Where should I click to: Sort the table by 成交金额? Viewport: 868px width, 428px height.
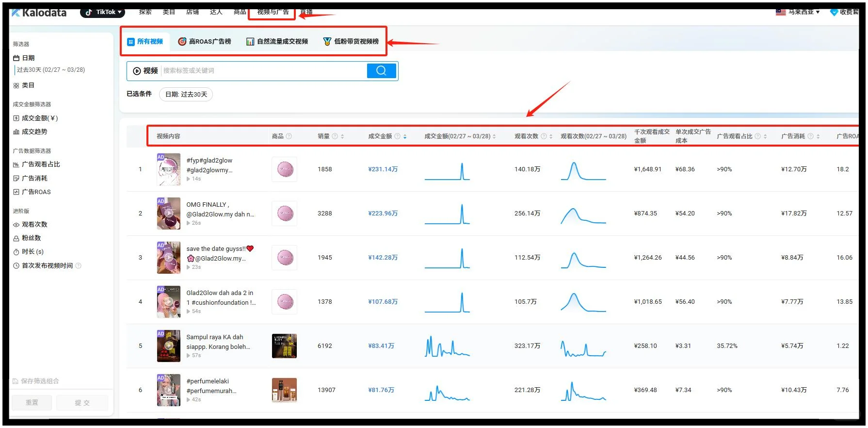[405, 136]
